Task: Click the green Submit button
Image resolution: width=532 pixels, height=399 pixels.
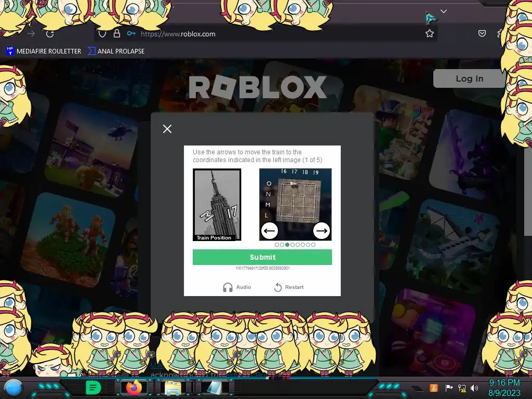Action: click(x=262, y=257)
